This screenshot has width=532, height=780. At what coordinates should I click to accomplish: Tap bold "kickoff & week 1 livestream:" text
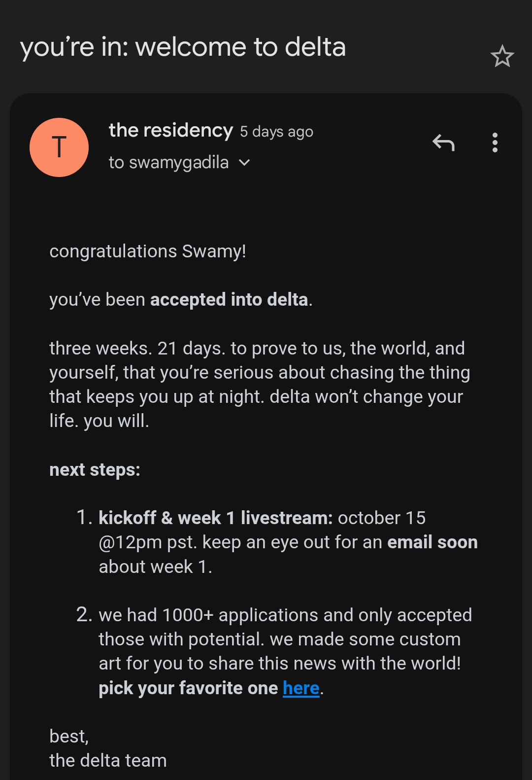[x=215, y=518]
